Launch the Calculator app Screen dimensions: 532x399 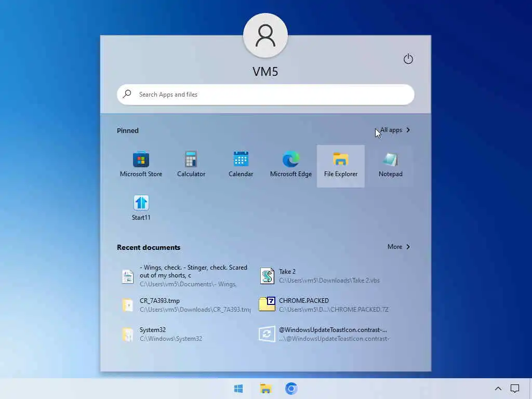tap(191, 166)
